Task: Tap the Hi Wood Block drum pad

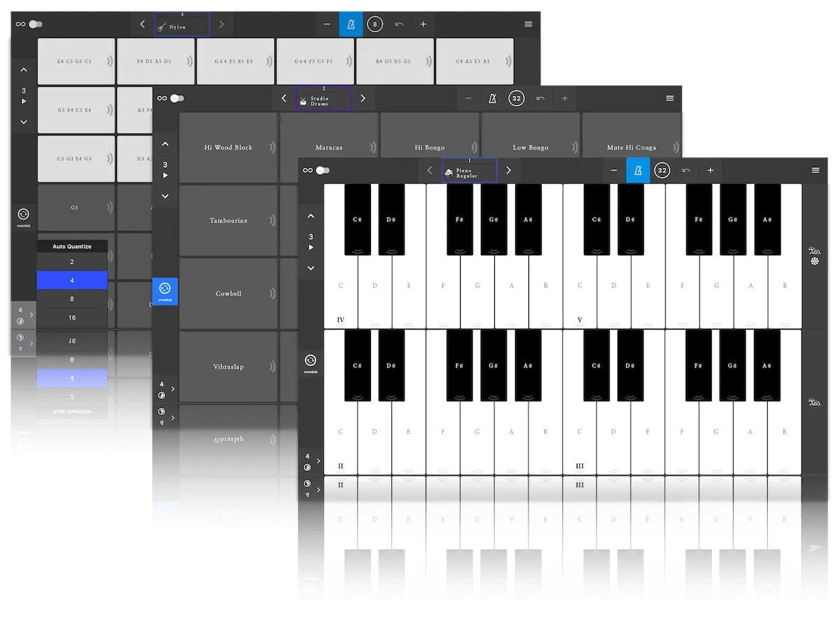Action: click(x=228, y=148)
